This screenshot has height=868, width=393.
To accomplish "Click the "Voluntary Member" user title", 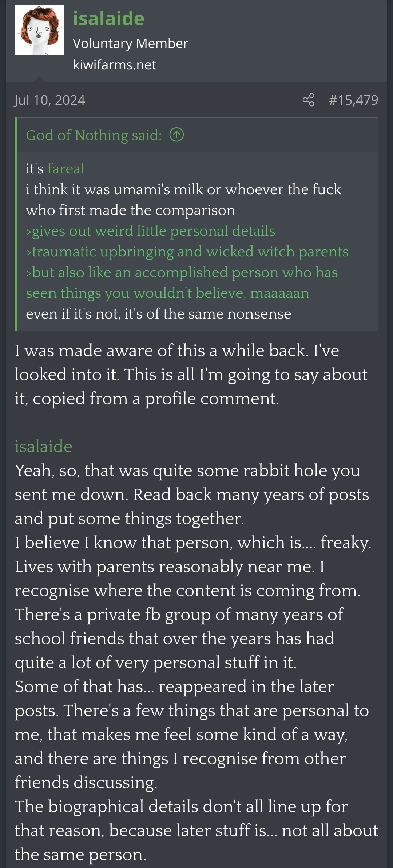I will tap(130, 43).
